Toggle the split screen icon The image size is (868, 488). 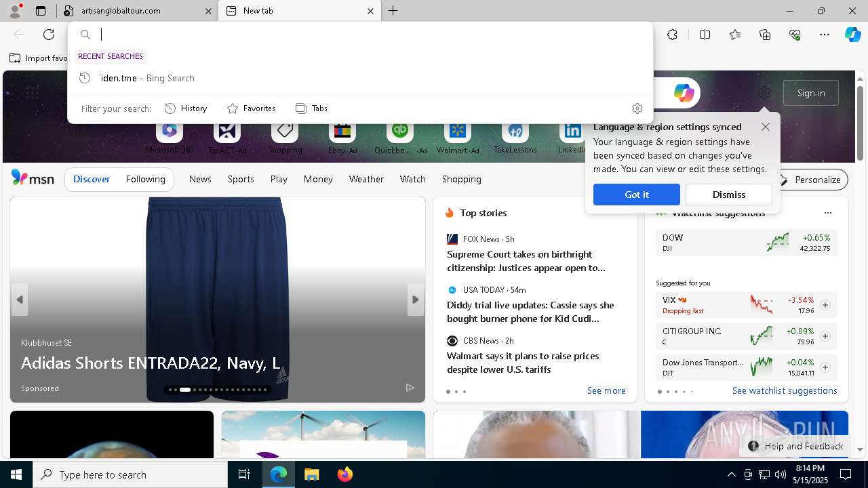click(705, 35)
